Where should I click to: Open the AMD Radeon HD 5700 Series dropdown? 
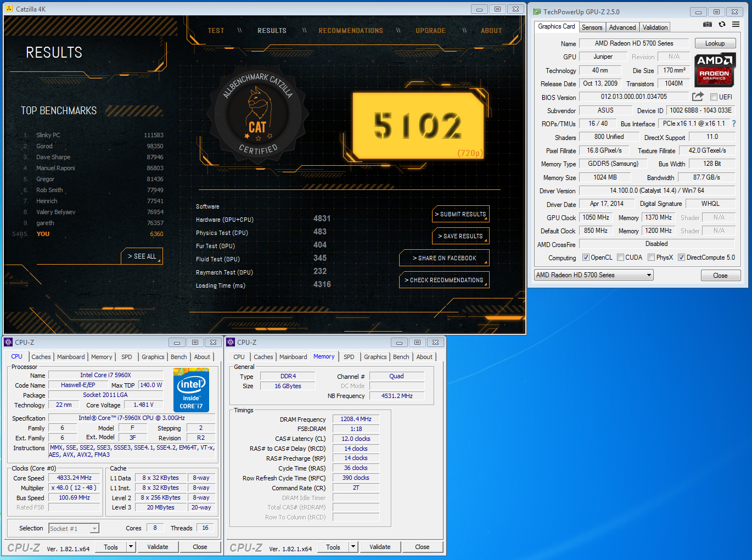[594, 275]
